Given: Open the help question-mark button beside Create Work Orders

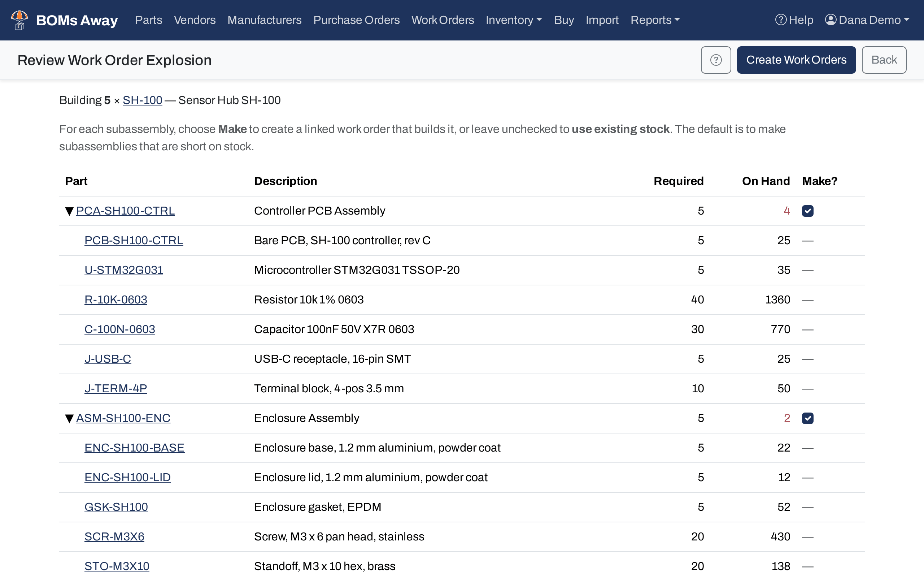Looking at the screenshot, I should coord(716,60).
